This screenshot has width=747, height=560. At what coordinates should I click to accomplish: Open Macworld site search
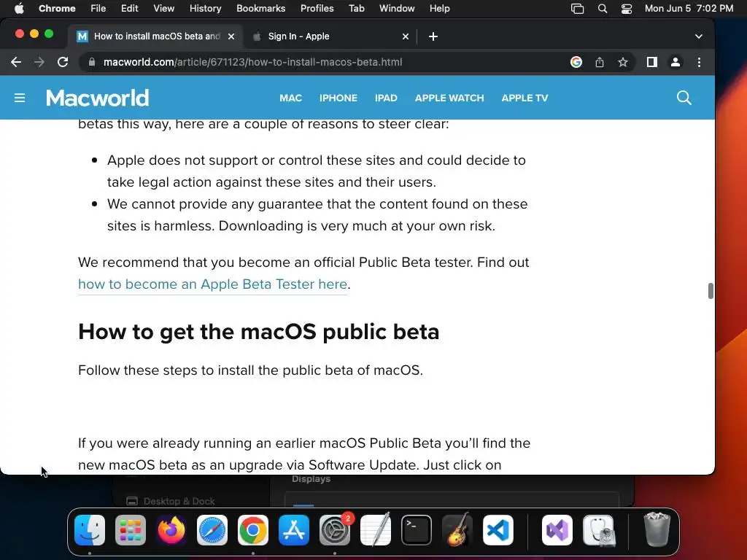point(684,98)
